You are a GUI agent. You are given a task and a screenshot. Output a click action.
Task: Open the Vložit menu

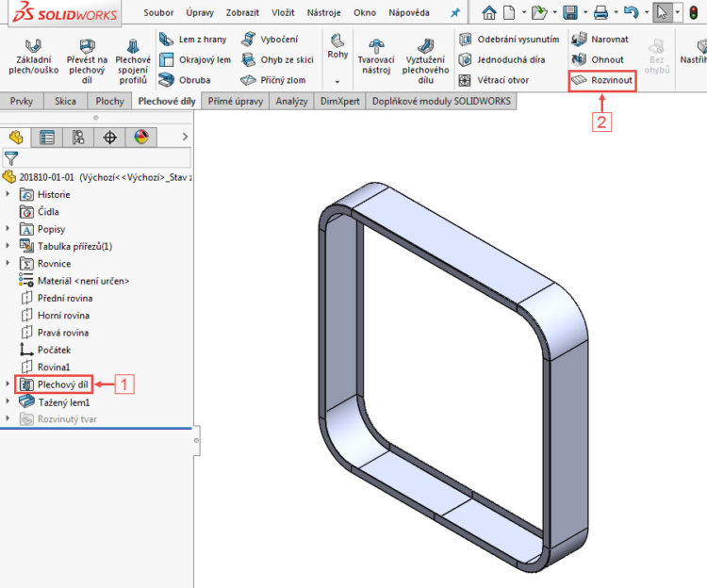tap(283, 12)
